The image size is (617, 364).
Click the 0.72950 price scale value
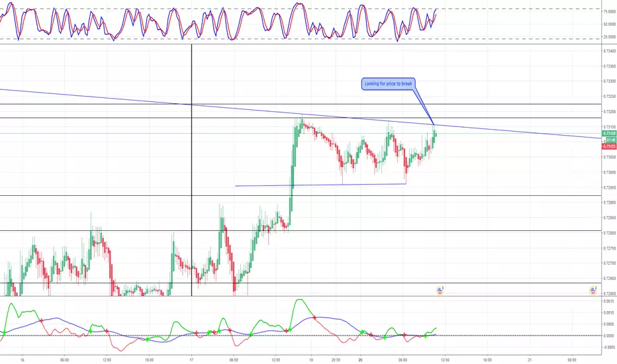click(610, 188)
